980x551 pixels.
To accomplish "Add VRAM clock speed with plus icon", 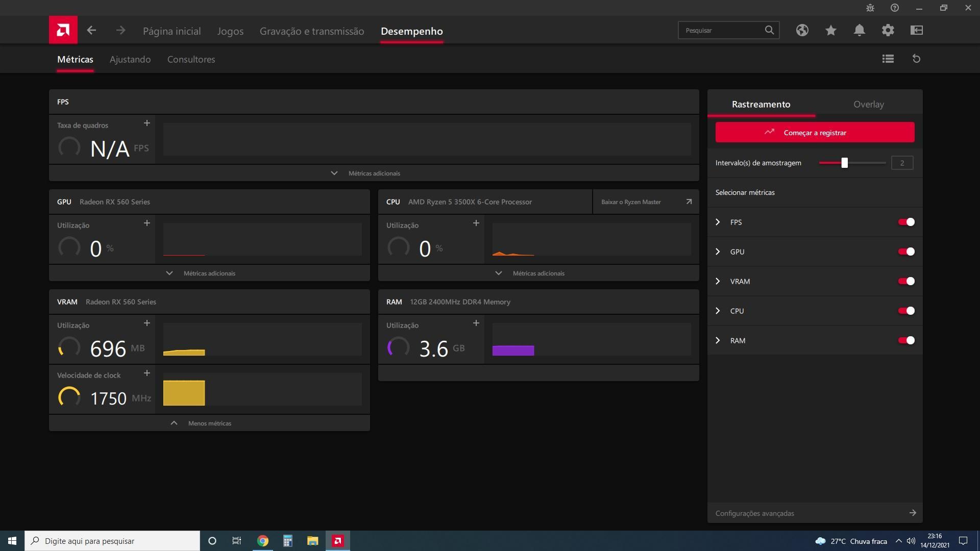I will pos(147,373).
